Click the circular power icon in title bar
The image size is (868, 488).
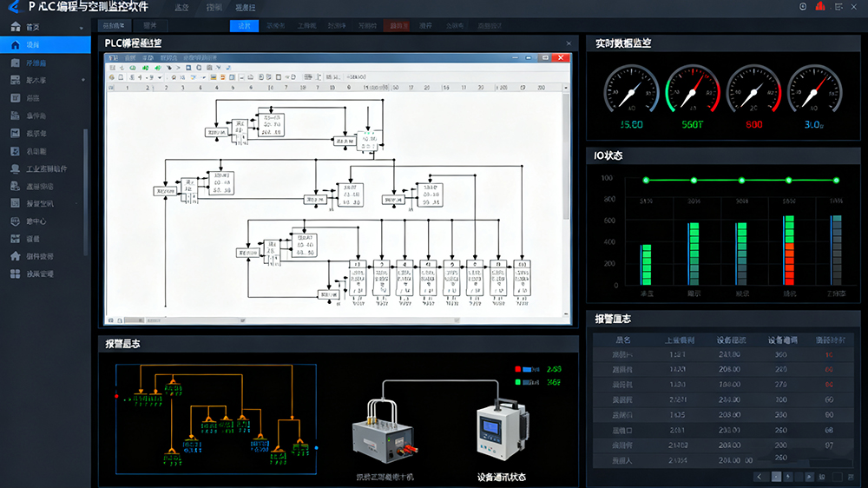tap(801, 7)
